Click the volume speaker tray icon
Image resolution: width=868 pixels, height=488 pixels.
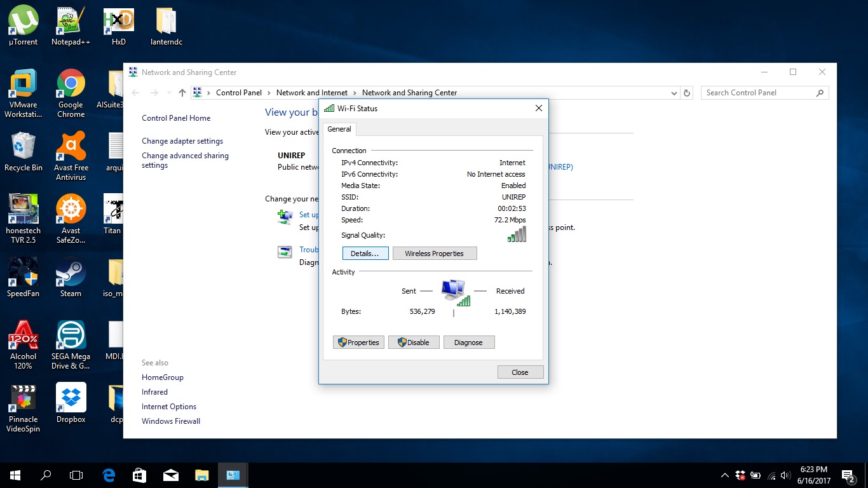(x=786, y=475)
